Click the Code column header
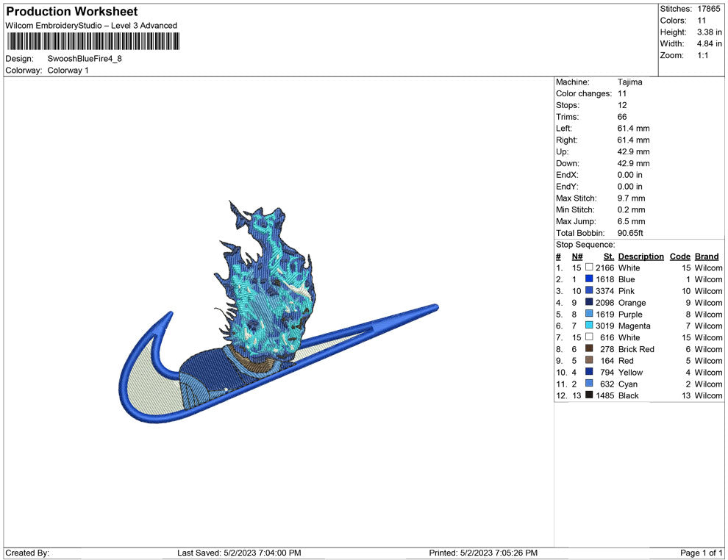 coord(679,256)
